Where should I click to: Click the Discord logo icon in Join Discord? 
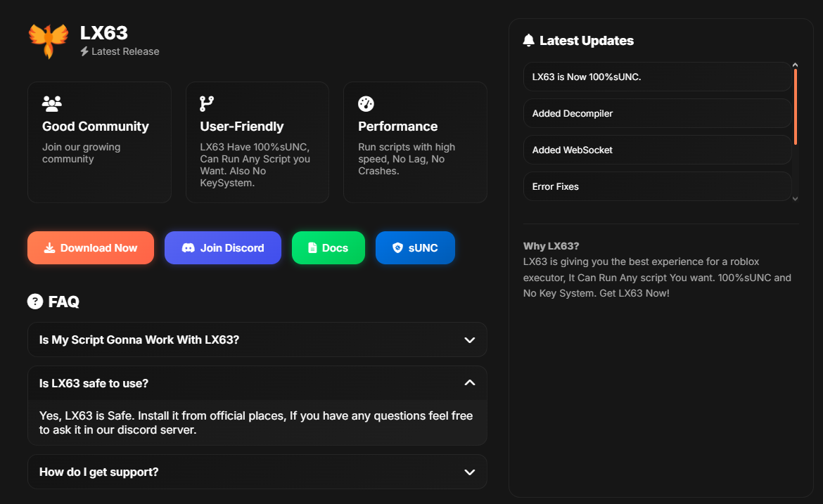188,248
